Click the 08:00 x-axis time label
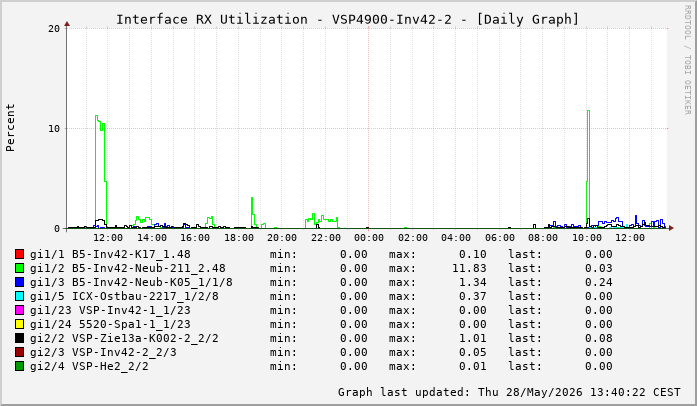 [543, 238]
